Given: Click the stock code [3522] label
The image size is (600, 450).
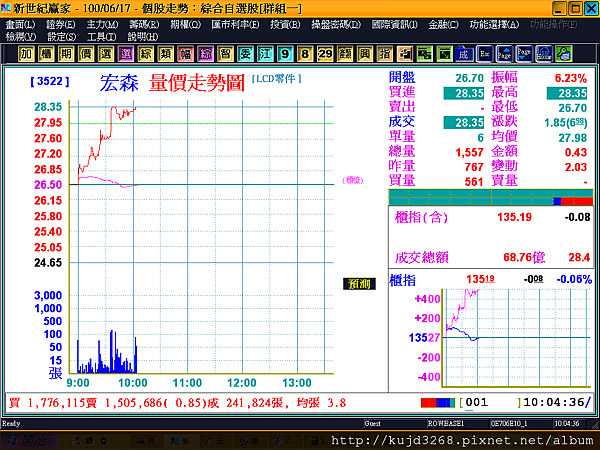Looking at the screenshot, I should (50, 81).
